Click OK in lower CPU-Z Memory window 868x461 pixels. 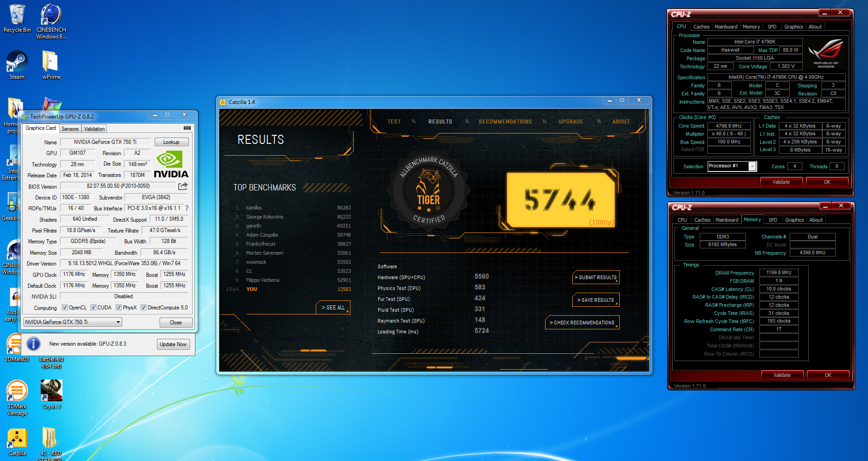828,375
